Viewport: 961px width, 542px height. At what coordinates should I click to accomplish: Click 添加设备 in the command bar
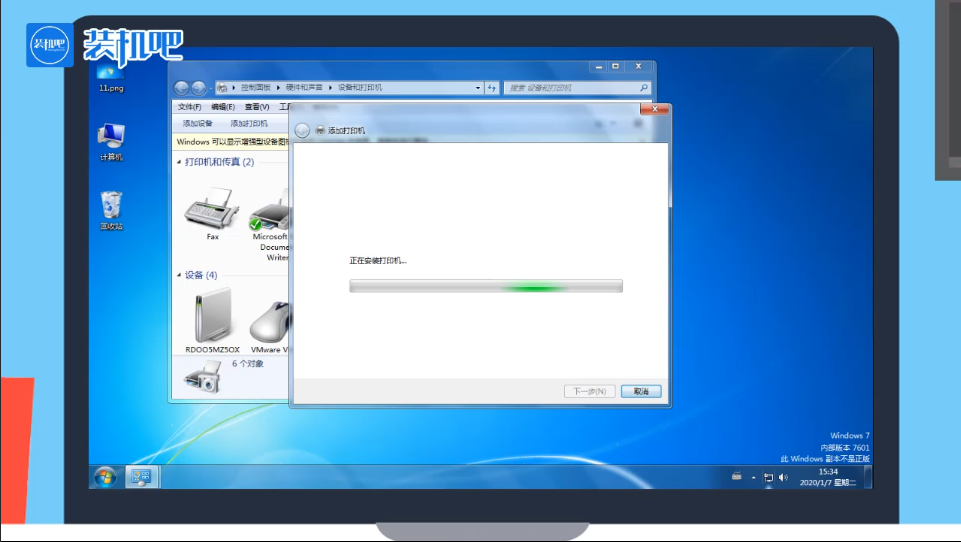point(198,124)
